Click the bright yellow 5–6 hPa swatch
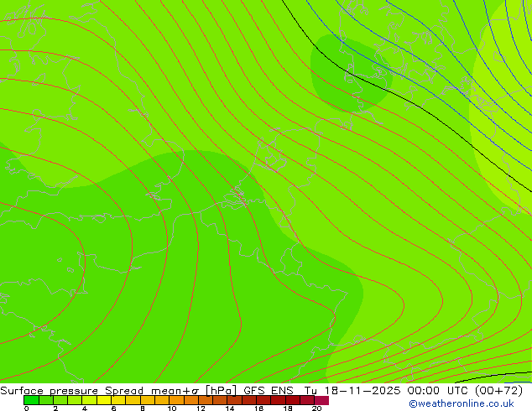The width and height of the screenshot is (532, 411). click(x=104, y=400)
